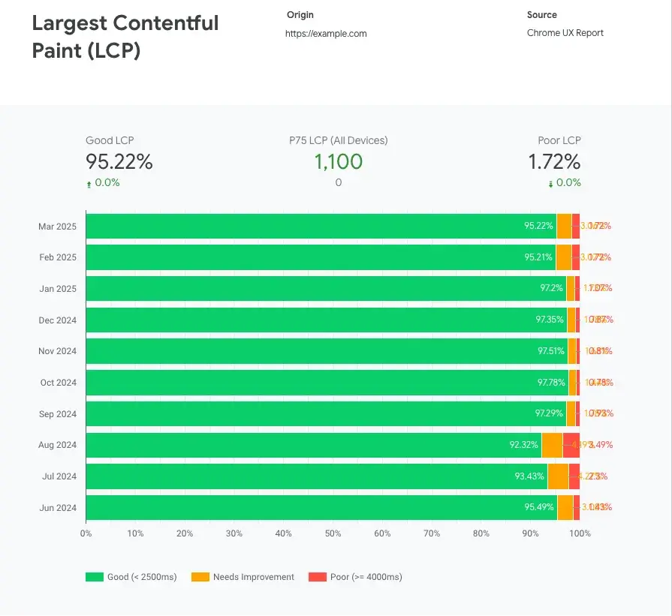Click the red Poor segment for Aug 2024
672x616 pixels.
tap(571, 445)
